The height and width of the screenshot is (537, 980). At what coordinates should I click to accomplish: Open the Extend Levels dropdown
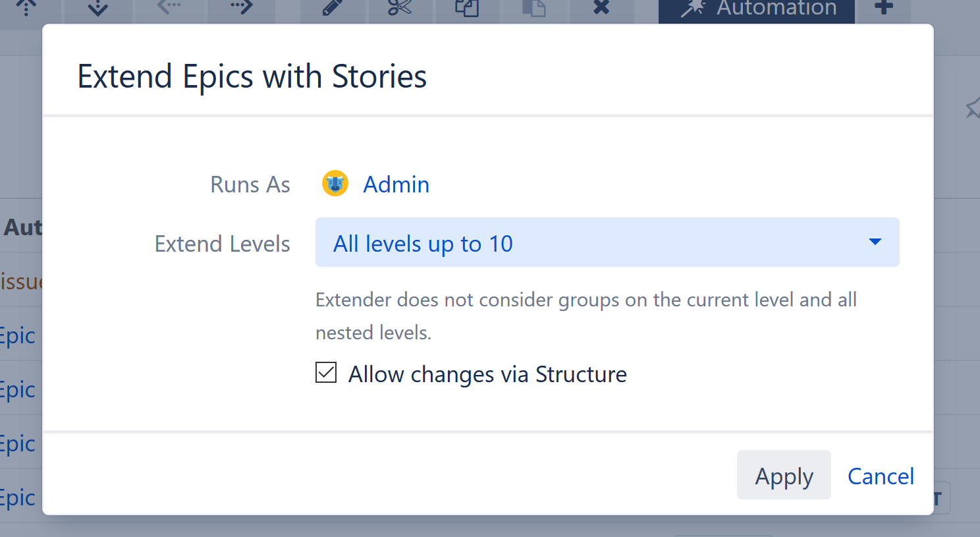607,242
